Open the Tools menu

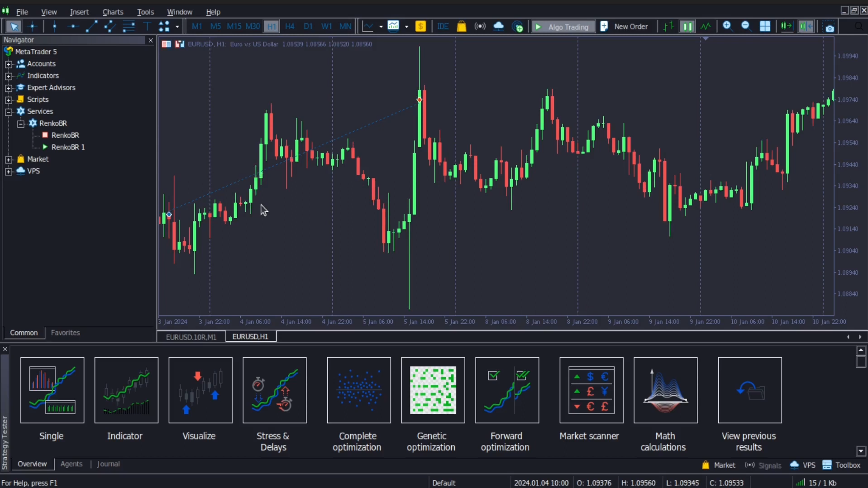coord(145,12)
